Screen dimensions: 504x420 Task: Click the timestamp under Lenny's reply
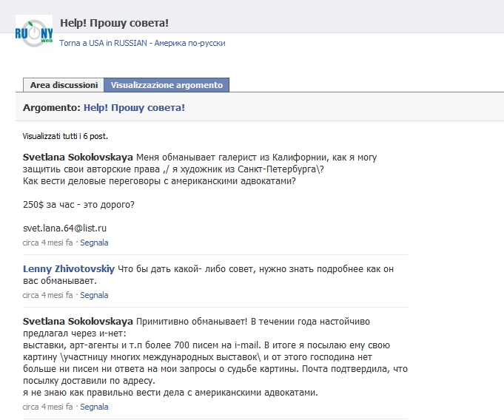click(x=47, y=295)
